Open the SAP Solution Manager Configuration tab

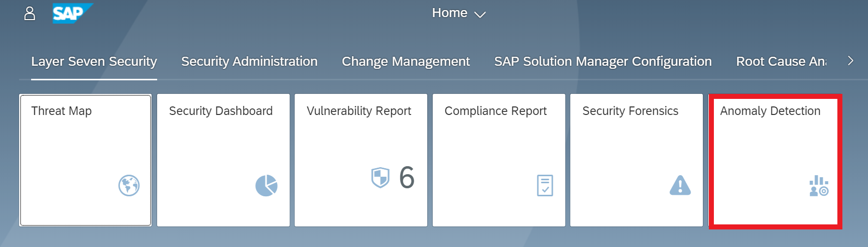click(602, 61)
